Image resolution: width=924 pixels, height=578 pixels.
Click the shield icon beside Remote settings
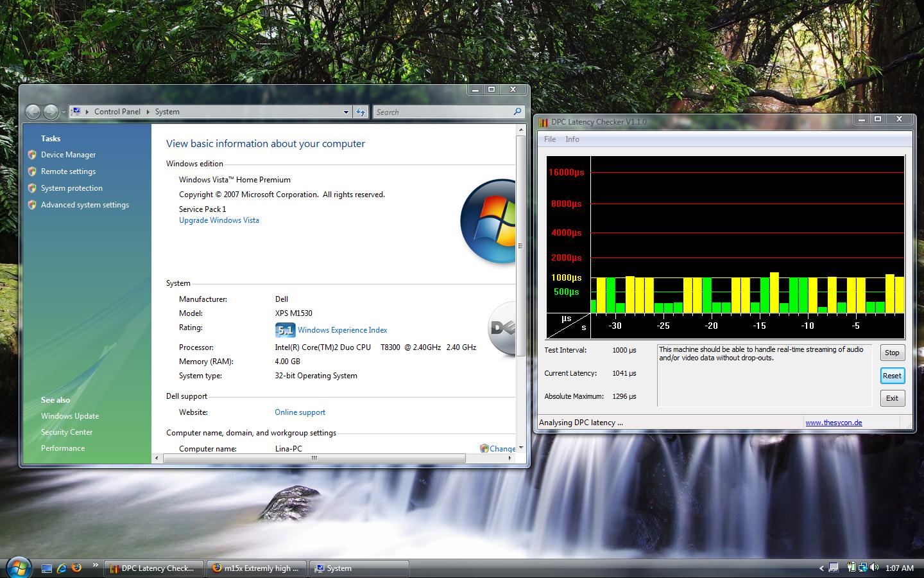pyautogui.click(x=32, y=171)
